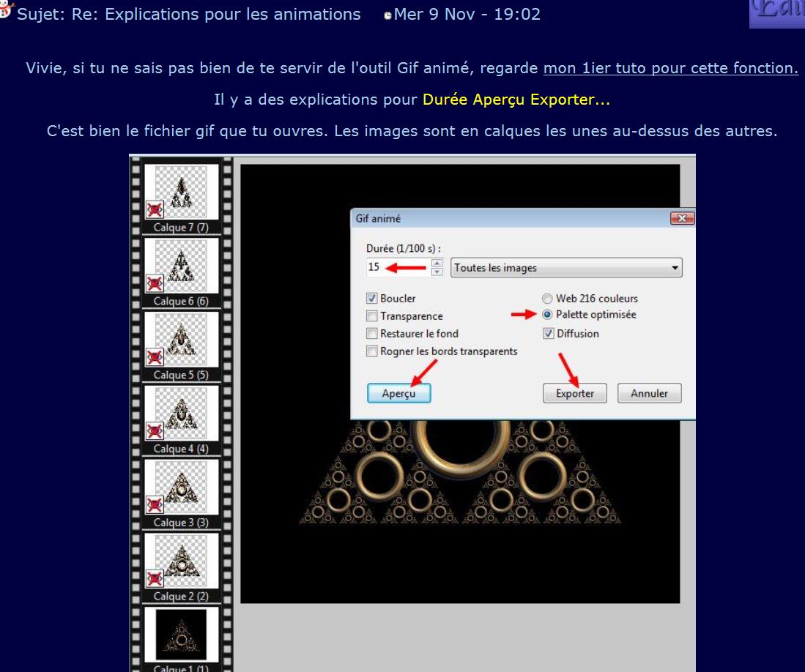Viewport: 805px width, 672px height.
Task: Click the red hidden-layer icon on Calque 5
Action: pos(155,357)
